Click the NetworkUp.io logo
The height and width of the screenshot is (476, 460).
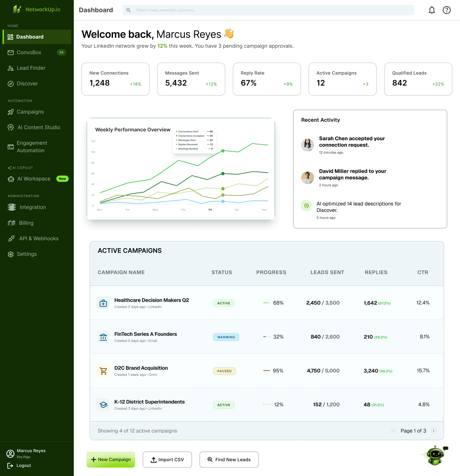[36, 9]
